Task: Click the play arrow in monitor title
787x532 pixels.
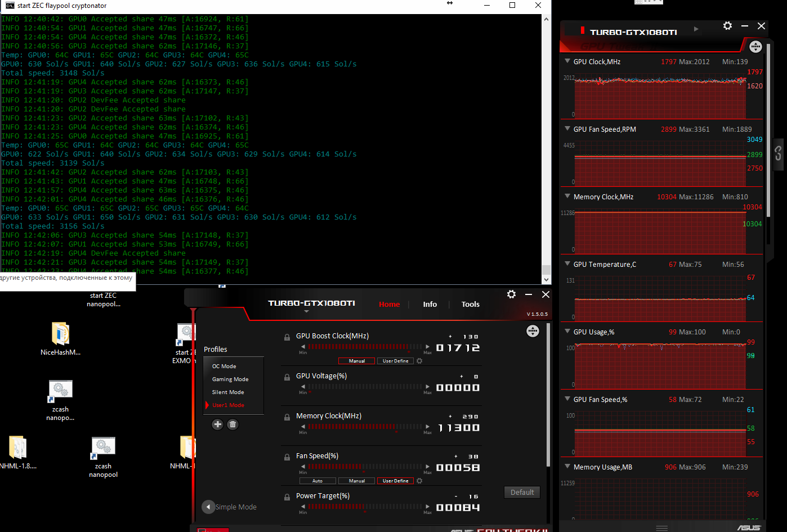Action: [696, 29]
